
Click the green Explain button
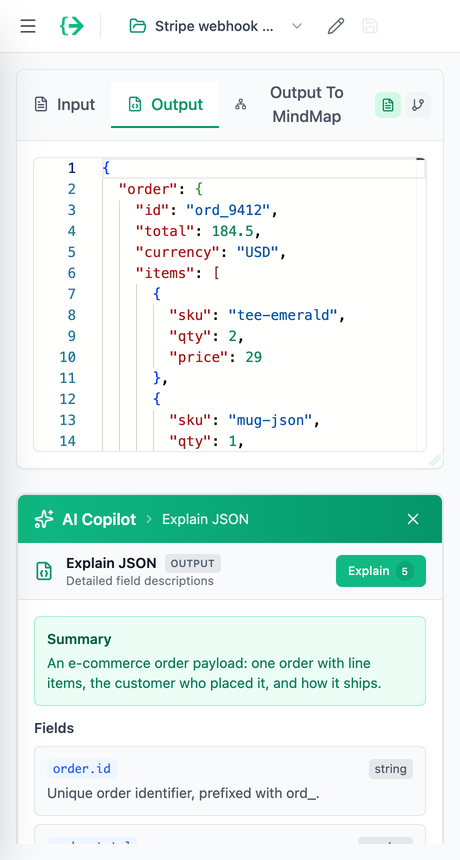pos(381,571)
